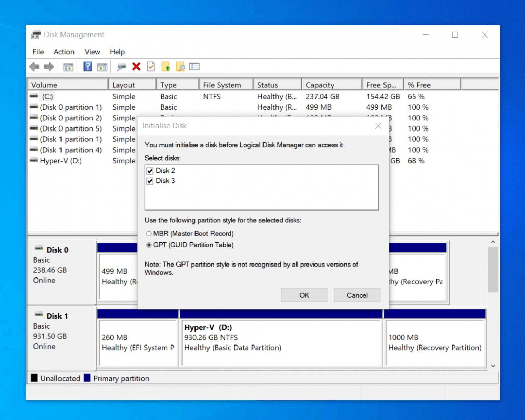The width and height of the screenshot is (525, 420).
Task: Confirm disk initialisation with OK
Action: tap(304, 295)
